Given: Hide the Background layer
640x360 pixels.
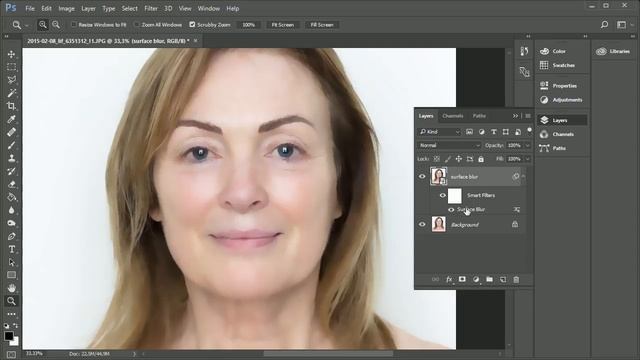Looking at the screenshot, I should click(422, 224).
